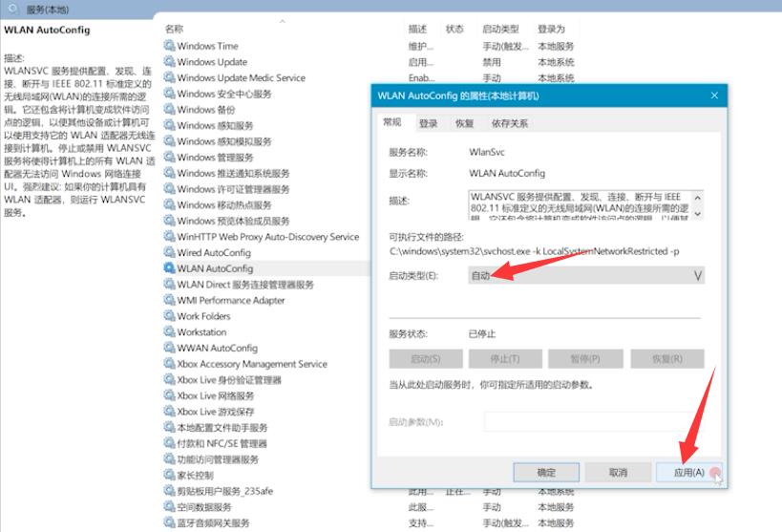Select the Windows Update Medic Service icon

pyautogui.click(x=170, y=77)
